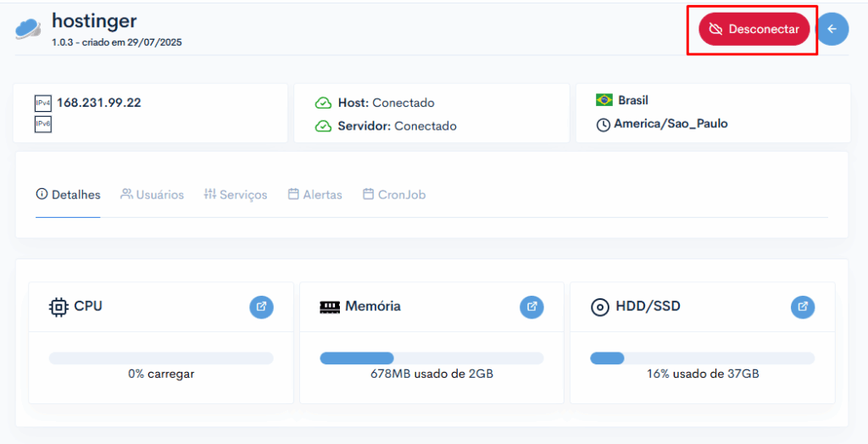This screenshot has height=444, width=868.
Task: Select the Detalhes tab
Action: [68, 195]
